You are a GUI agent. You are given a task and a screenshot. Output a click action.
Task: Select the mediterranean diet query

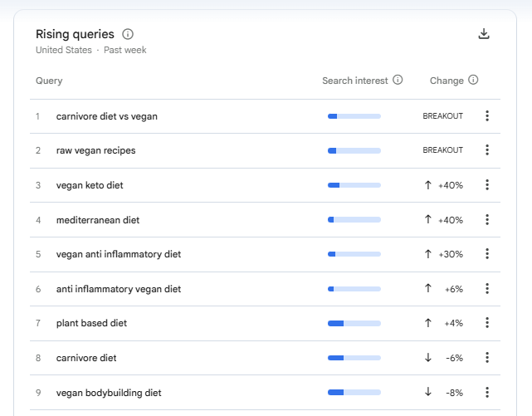point(98,220)
